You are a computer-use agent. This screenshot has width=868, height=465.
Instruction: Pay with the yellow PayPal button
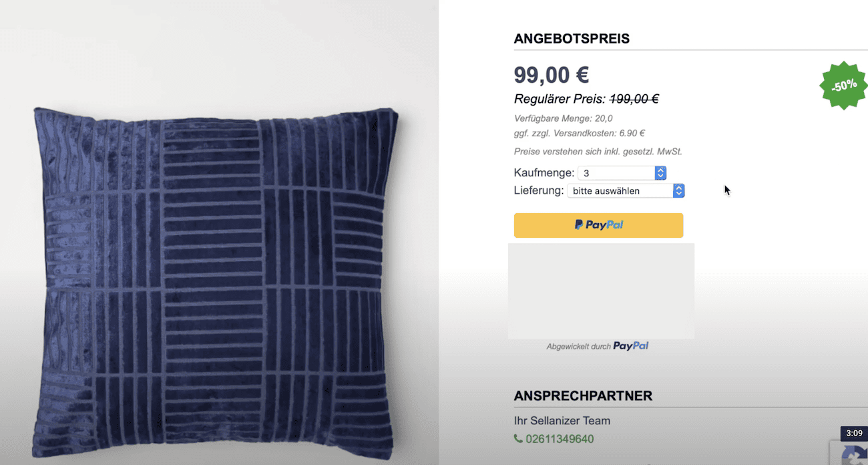(x=598, y=225)
